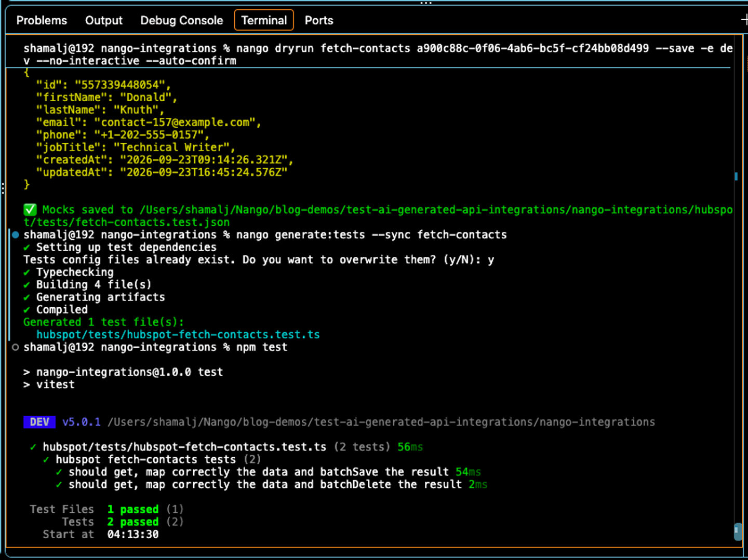Click the new terminal plus icon
Viewport: 748px width, 560px height.
744,20
